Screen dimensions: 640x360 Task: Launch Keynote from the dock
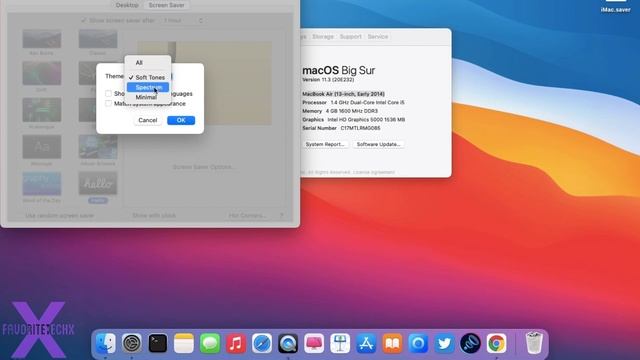340,343
